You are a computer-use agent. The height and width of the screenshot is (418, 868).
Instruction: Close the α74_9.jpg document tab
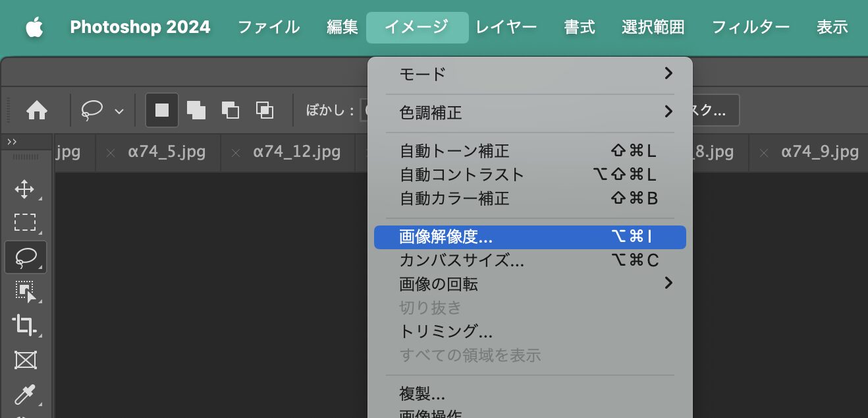764,153
